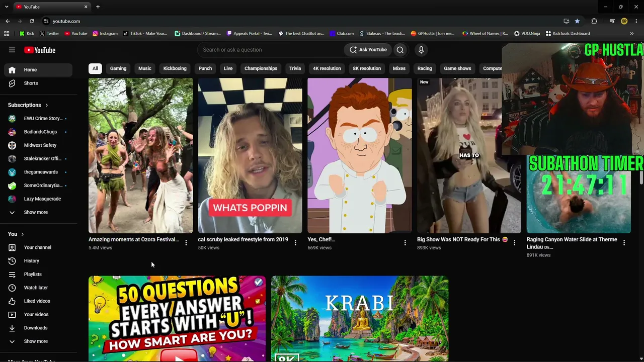Screen dimensions: 644x362
Task: Play the cal scruby WHATS POPPIN short
Action: [250, 155]
